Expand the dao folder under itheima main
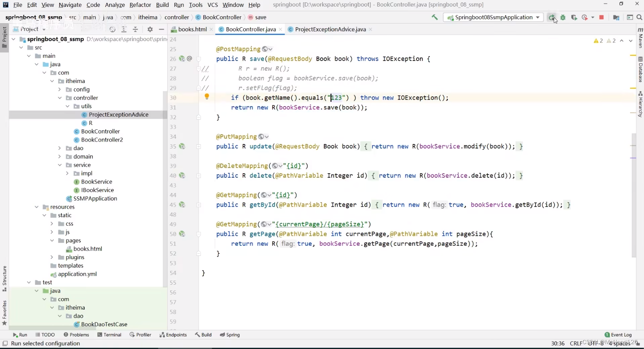This screenshot has width=644, height=349. coord(59,148)
